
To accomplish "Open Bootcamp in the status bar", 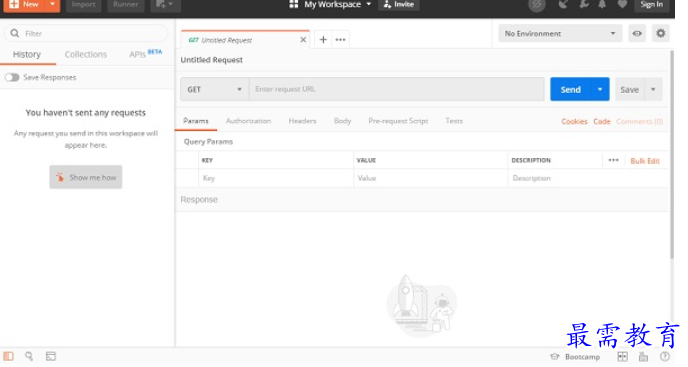I will 575,356.
